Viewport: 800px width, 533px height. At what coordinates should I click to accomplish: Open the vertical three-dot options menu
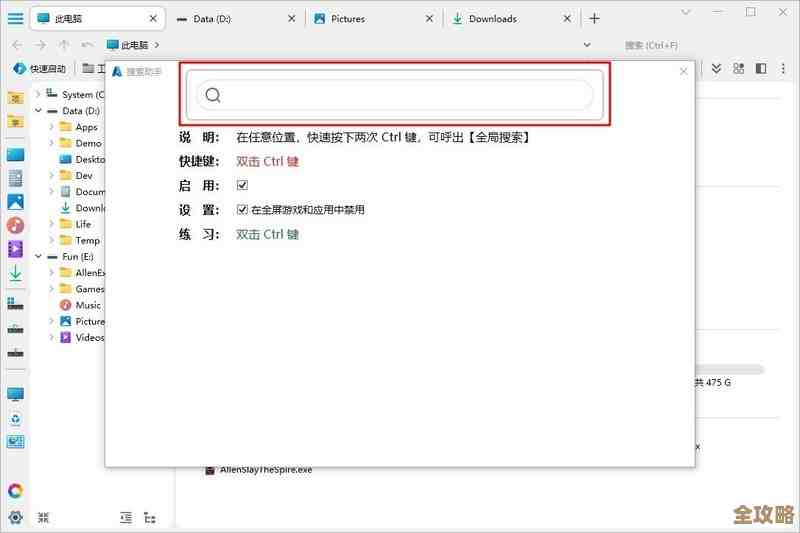pyautogui.click(x=783, y=68)
